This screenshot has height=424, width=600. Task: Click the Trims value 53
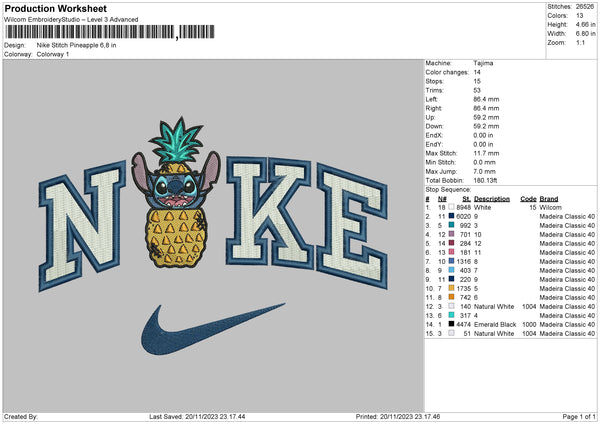(477, 90)
